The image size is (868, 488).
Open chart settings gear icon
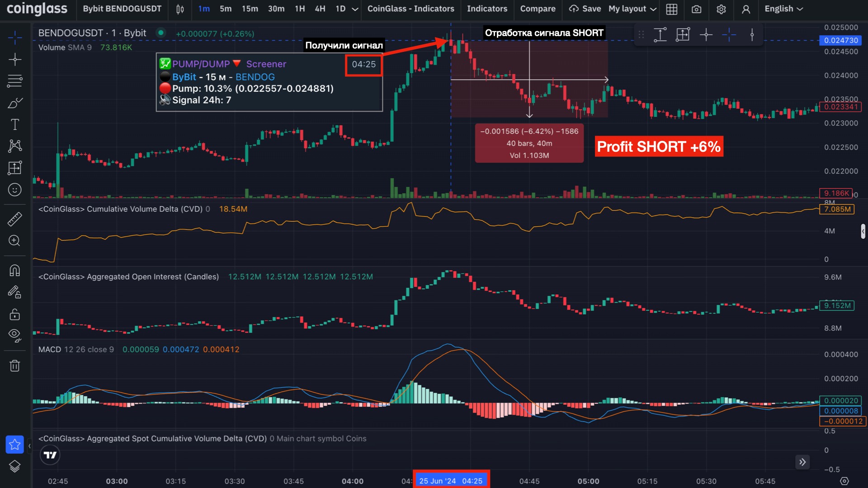pyautogui.click(x=721, y=9)
